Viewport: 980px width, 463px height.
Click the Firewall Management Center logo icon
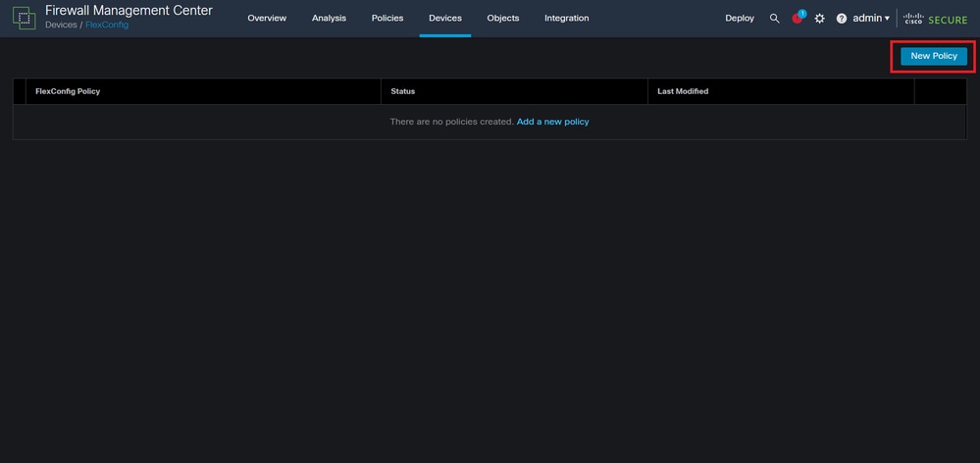24,18
